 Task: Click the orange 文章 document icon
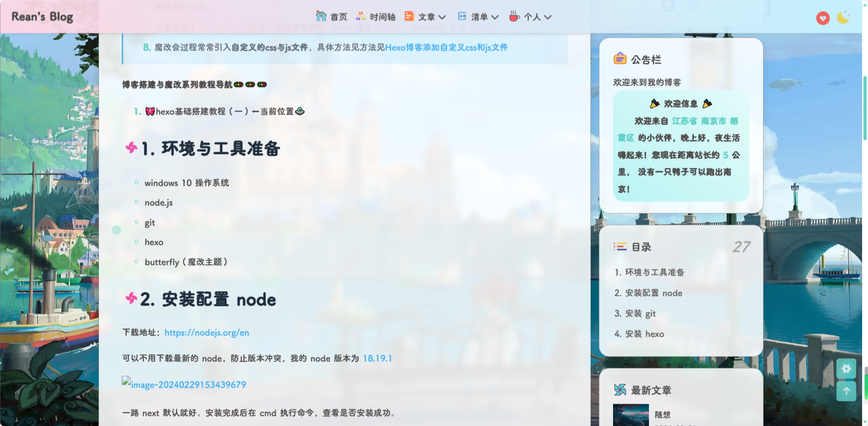(x=410, y=16)
